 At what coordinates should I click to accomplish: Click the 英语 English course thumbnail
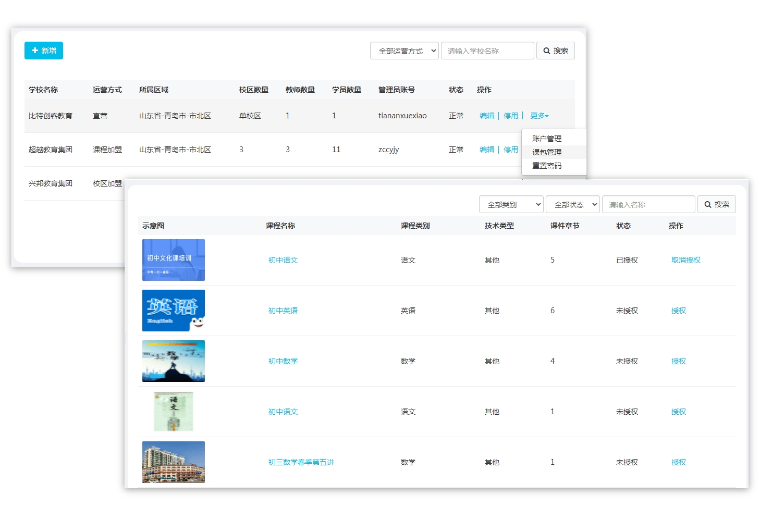[x=173, y=311]
